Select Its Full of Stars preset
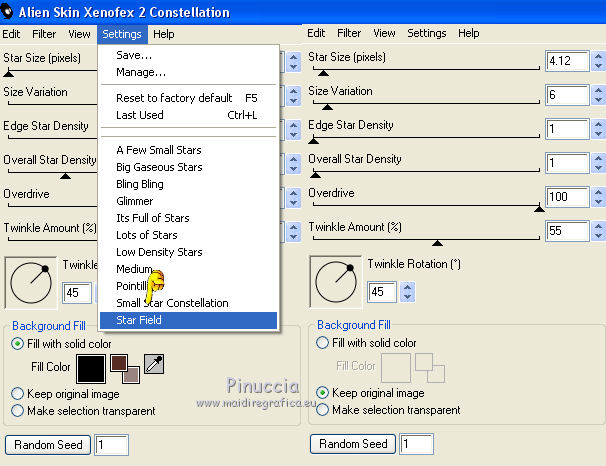This screenshot has height=466, width=606. (x=189, y=218)
